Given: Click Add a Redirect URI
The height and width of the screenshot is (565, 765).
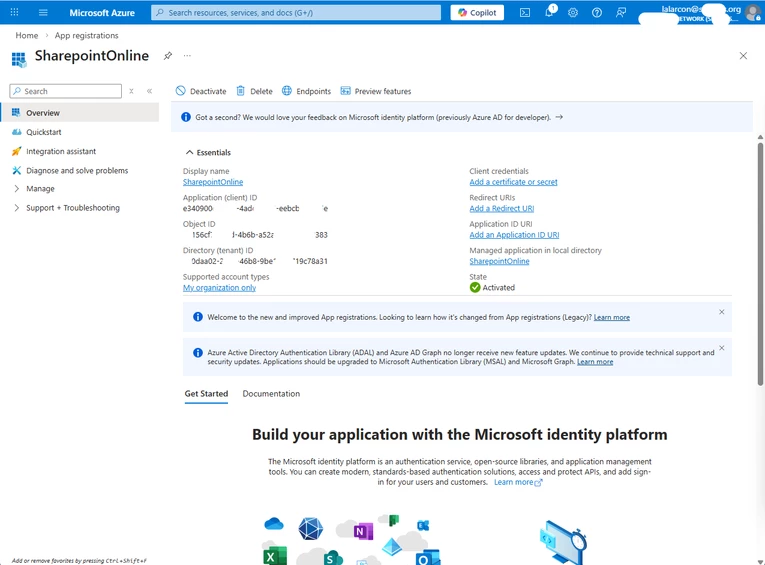Looking at the screenshot, I should 502,208.
